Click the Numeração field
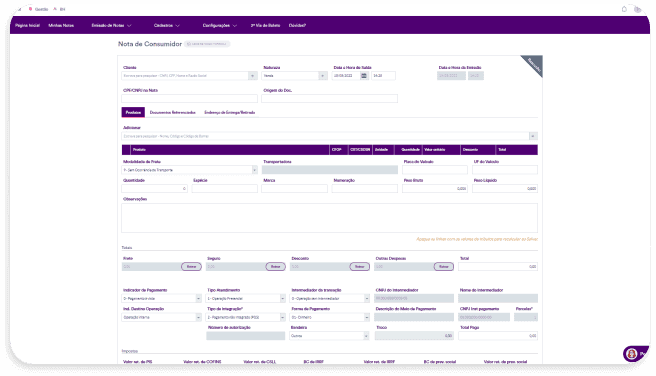The height and width of the screenshot is (376, 656). tap(365, 189)
